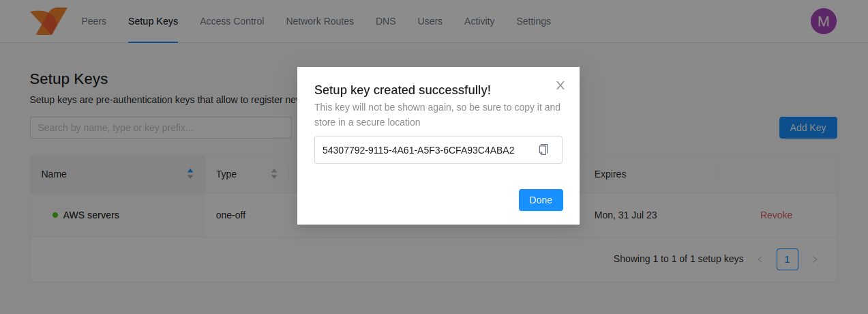This screenshot has width=868, height=314.
Task: Sort the table by Name column
Action: pyautogui.click(x=190, y=174)
